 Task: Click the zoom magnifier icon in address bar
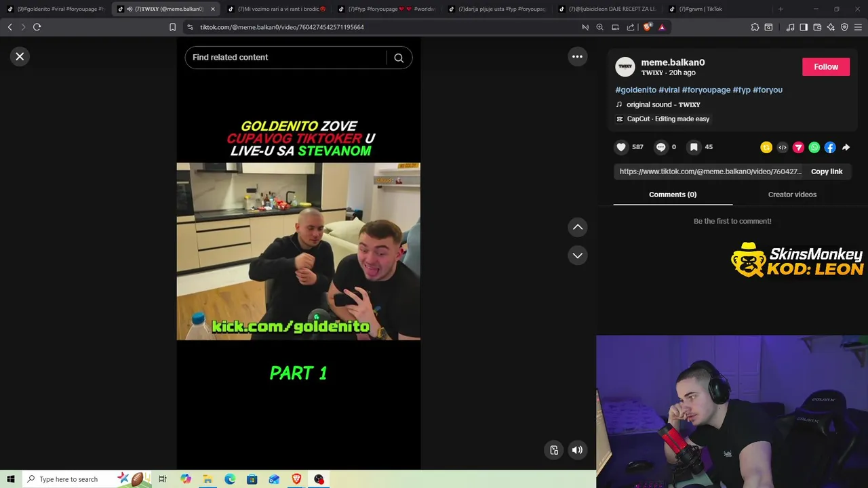[x=599, y=27]
